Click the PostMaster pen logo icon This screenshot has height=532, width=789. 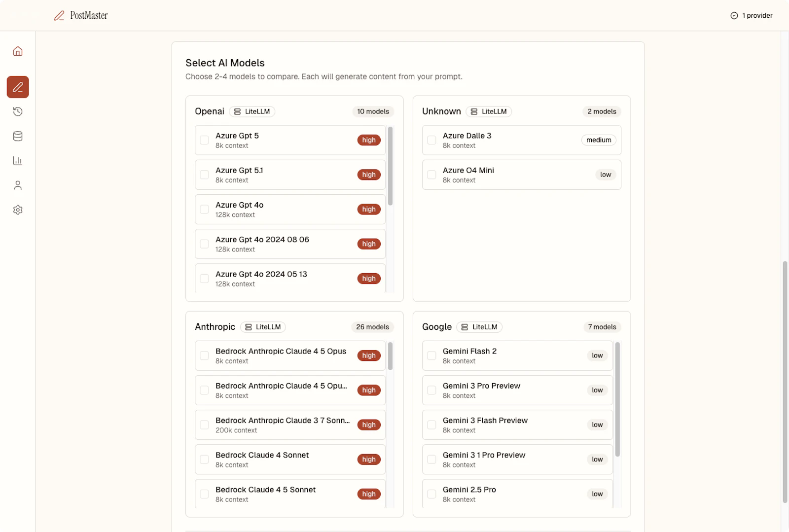59,16
